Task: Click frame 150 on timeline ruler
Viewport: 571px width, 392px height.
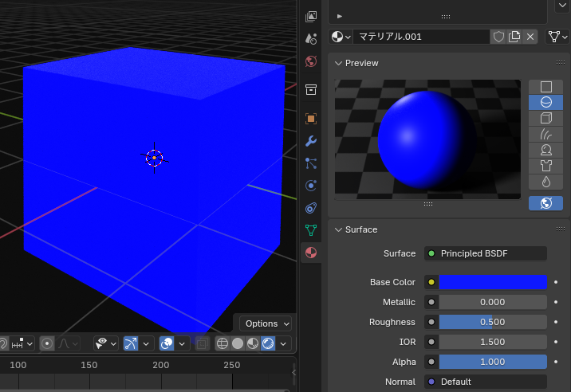Action: click(89, 365)
